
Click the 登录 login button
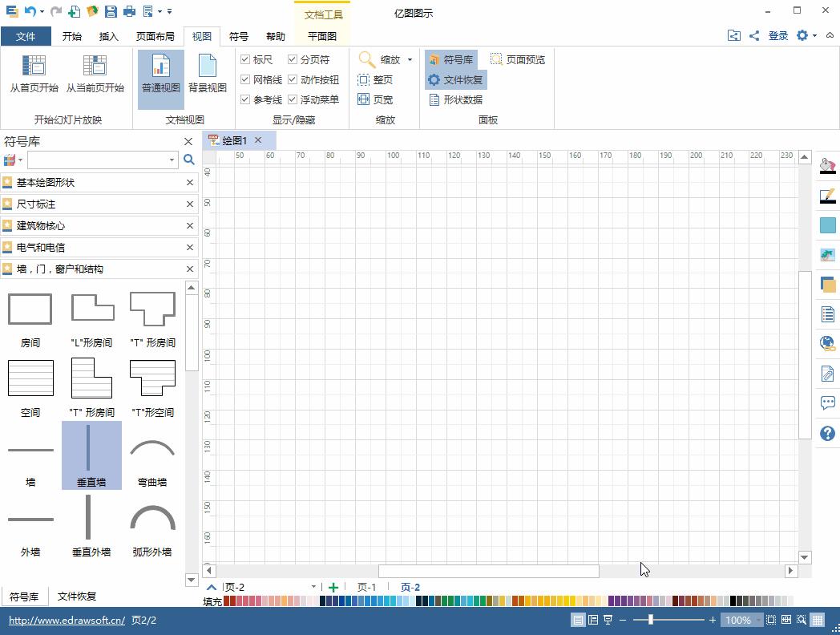point(777,36)
